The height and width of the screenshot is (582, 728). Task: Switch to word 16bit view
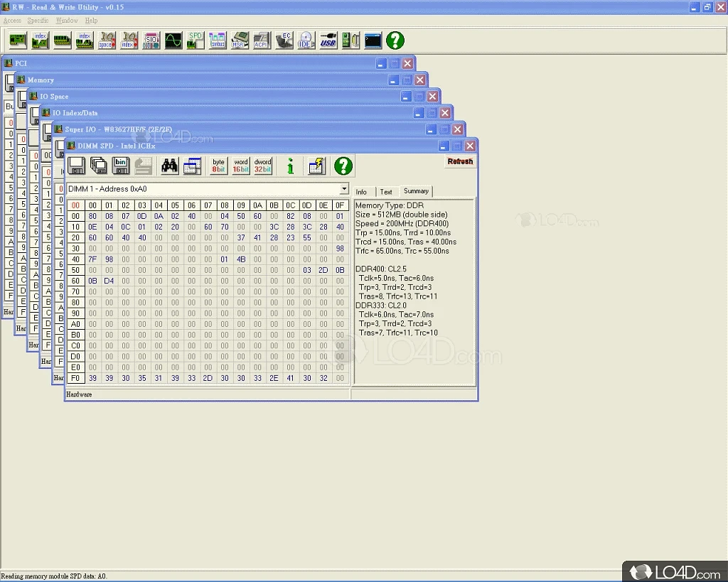[241, 166]
